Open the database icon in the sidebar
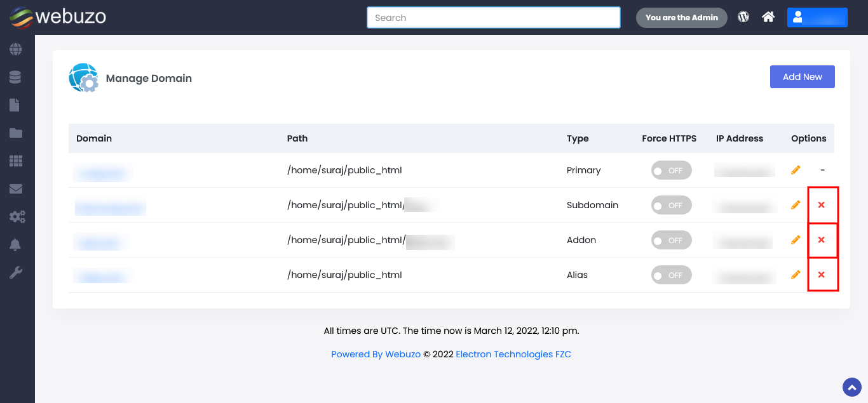 (15, 77)
